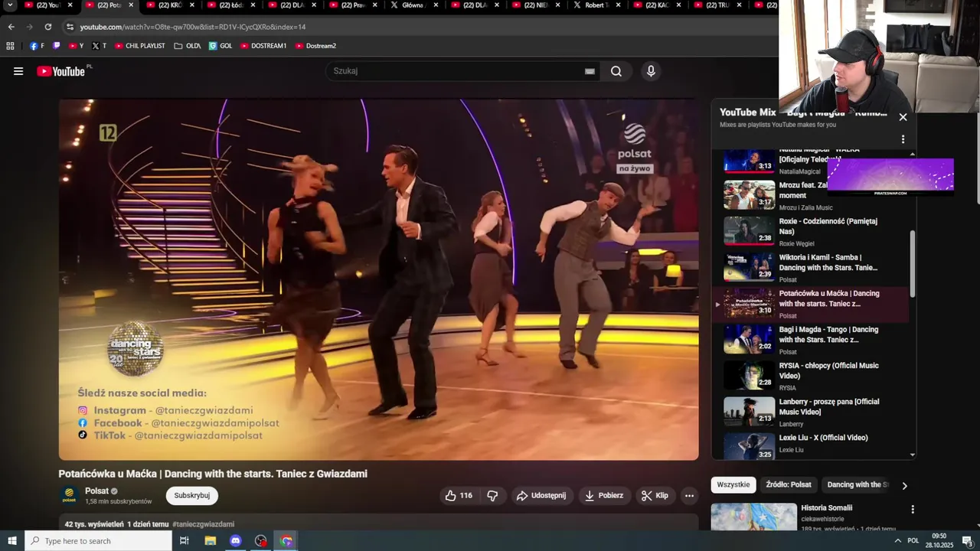Viewport: 980px width, 551px height.
Task: Open options for Historia Somalii recommendation
Action: click(912, 509)
